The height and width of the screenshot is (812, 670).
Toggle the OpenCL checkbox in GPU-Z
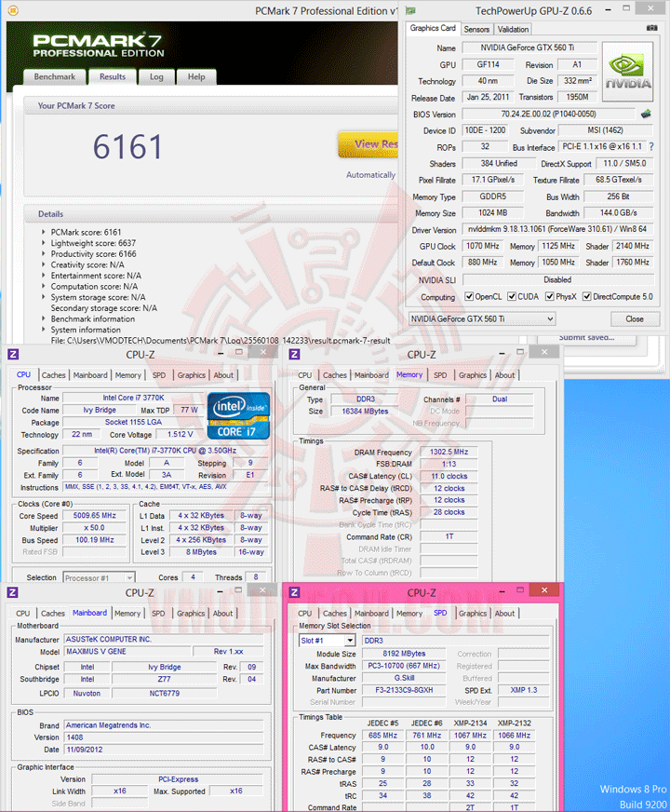point(469,297)
